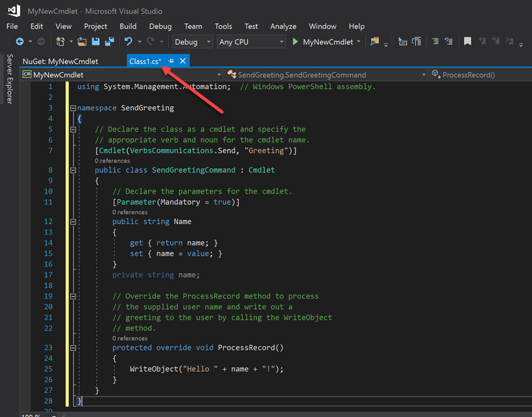Pin the Class1.cs tab
The width and height of the screenshot is (532, 417).
[x=171, y=61]
